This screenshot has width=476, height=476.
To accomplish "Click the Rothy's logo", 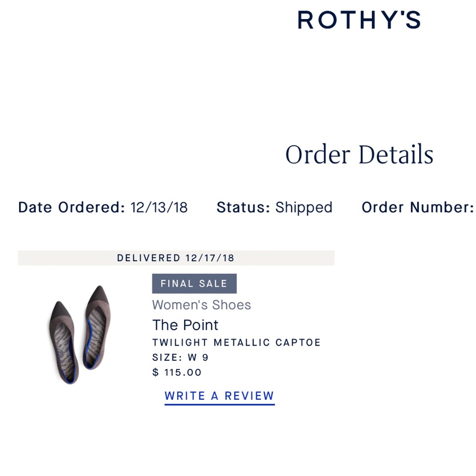I will click(x=359, y=20).
